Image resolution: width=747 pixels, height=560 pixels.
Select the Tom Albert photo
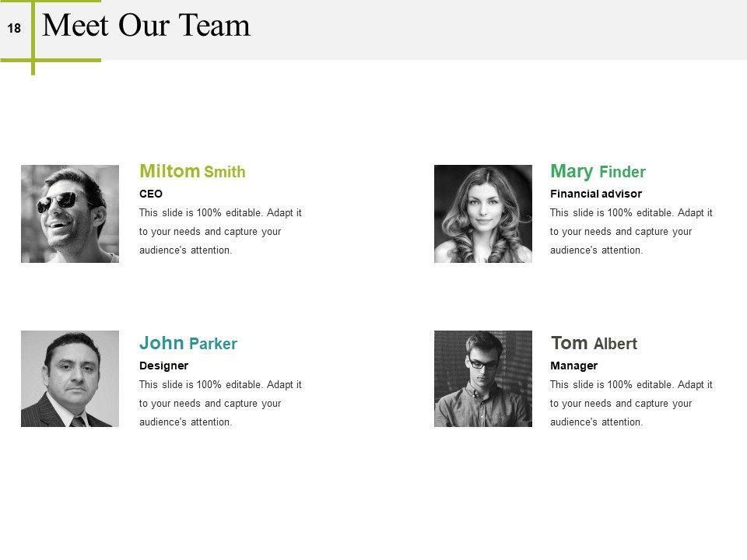483,379
